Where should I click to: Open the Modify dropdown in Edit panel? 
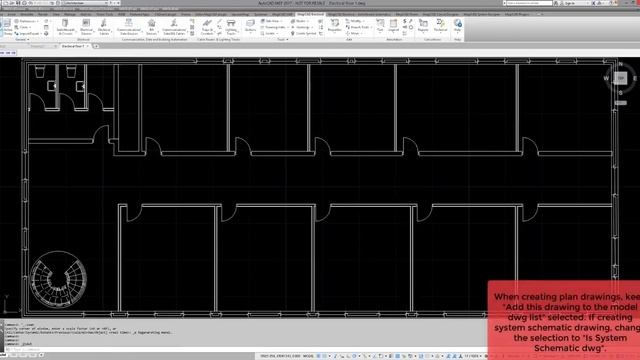pos(354,21)
